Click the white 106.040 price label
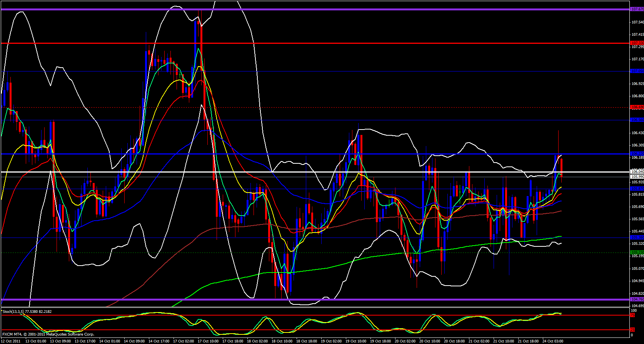 [x=637, y=171]
